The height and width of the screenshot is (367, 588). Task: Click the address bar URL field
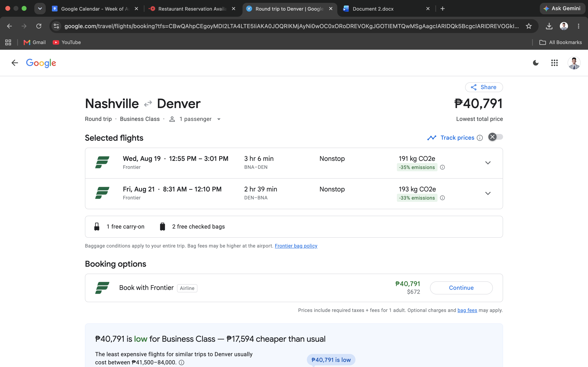click(x=291, y=26)
